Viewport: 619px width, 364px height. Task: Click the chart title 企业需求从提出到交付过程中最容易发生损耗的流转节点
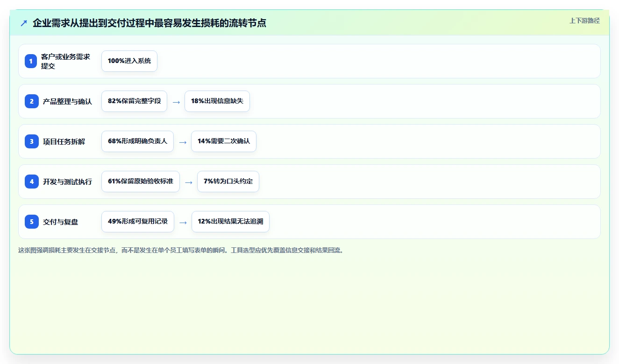point(149,23)
